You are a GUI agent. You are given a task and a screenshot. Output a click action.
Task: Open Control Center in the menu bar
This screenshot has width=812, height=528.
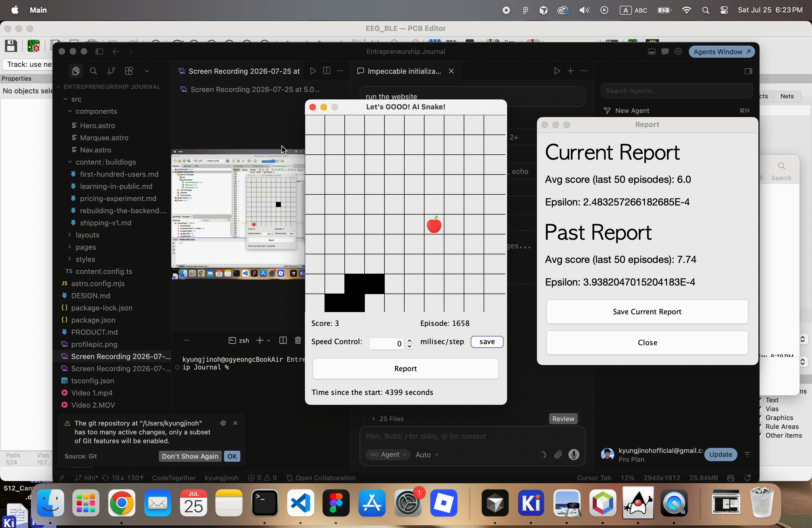click(724, 10)
